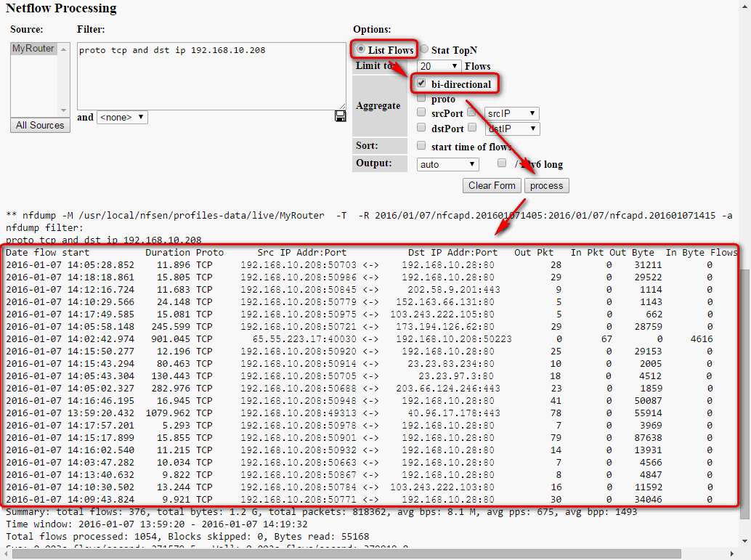The width and height of the screenshot is (751, 560).
Task: Open the dstIP aggregate dropdown
Action: pos(512,129)
